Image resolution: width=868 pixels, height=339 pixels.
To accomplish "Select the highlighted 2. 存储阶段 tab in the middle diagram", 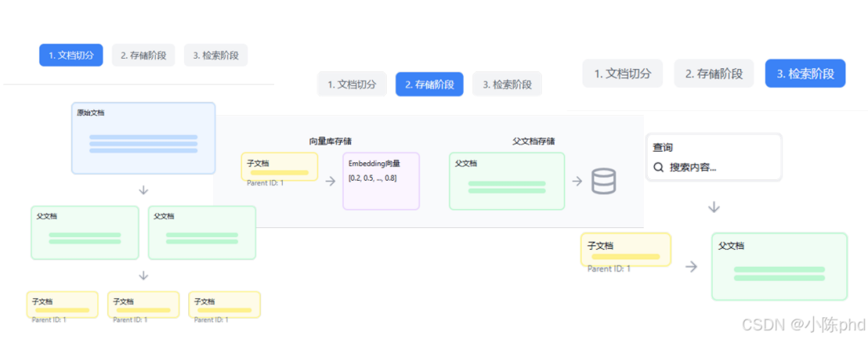I will coord(429,84).
